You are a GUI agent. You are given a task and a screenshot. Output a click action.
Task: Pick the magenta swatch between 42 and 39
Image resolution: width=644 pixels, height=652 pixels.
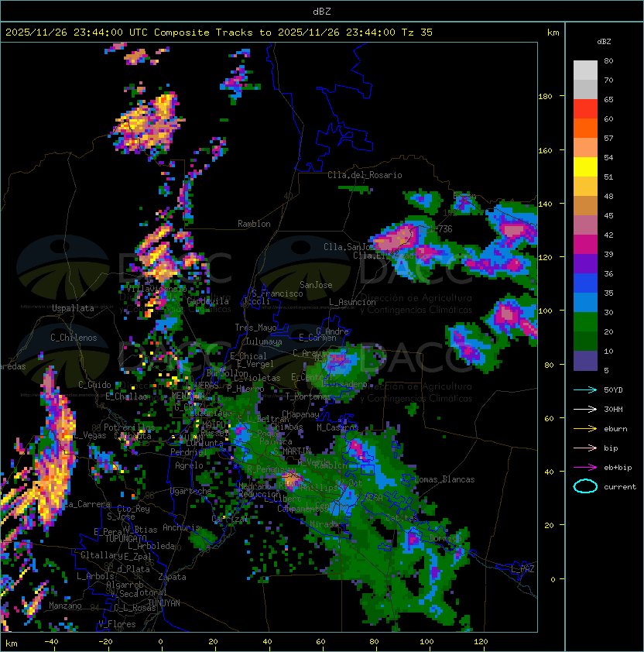point(585,245)
